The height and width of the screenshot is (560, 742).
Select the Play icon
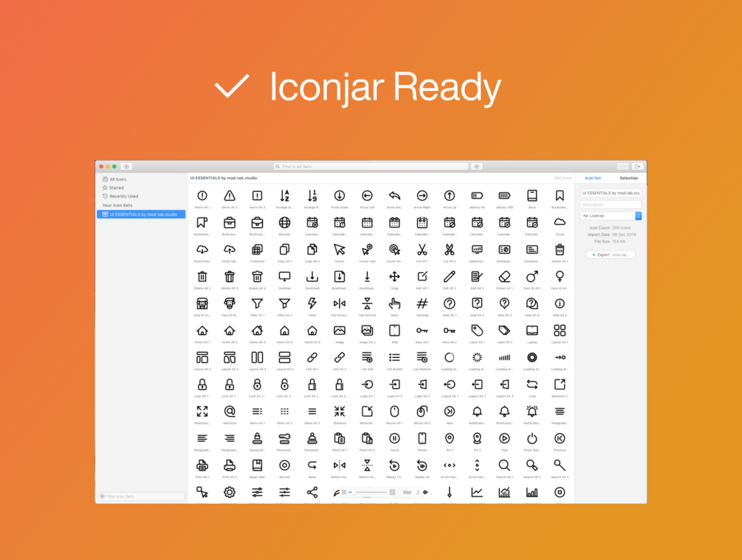coord(504,438)
